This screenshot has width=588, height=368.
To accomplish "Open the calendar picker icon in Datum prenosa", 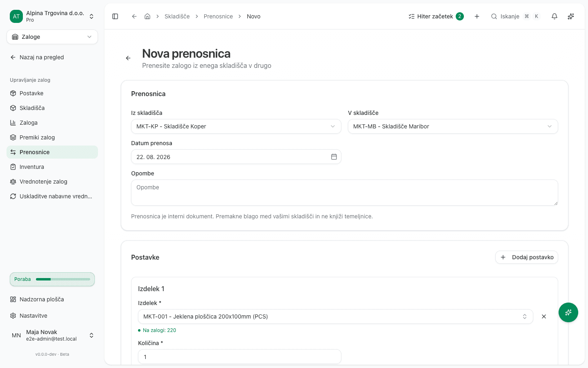I will (334, 157).
